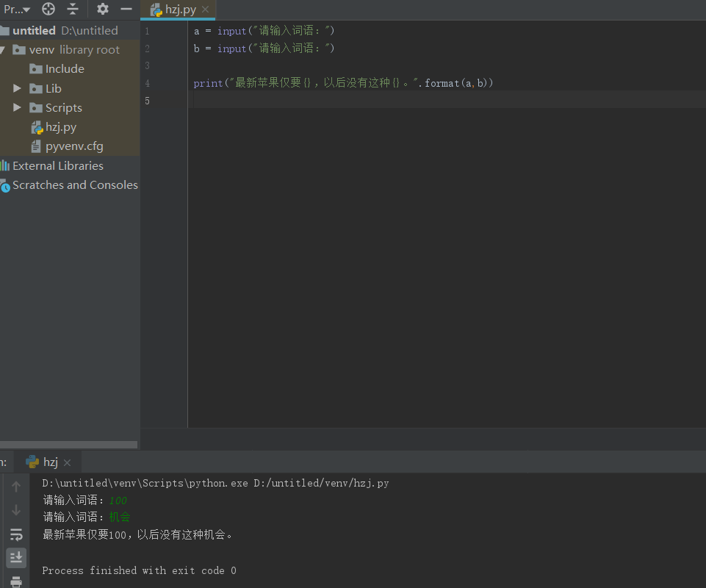Click the Scripts folder icon
The image size is (706, 588).
[35, 108]
